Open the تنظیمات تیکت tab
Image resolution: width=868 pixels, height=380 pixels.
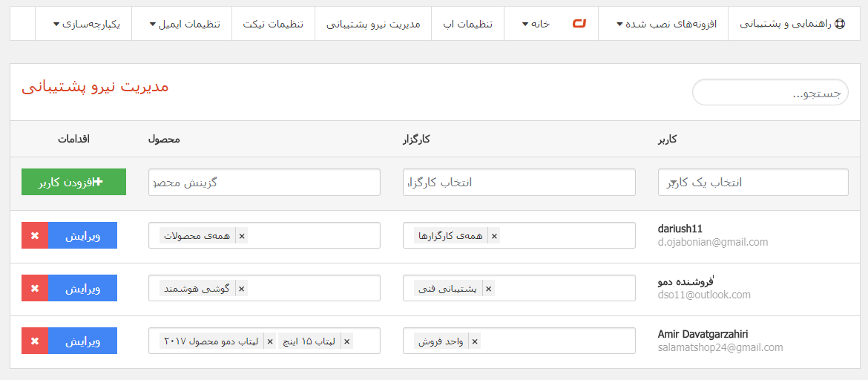[273, 24]
